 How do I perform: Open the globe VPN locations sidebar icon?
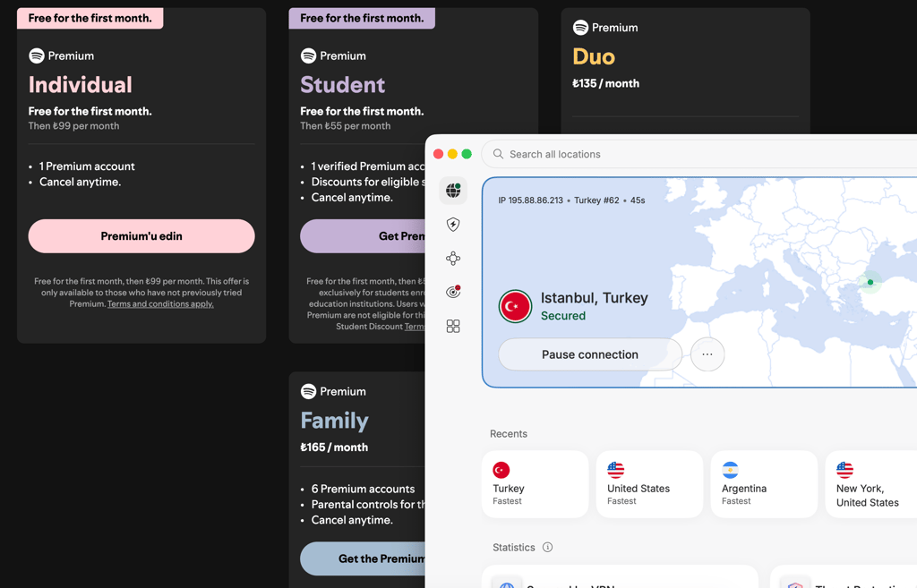pos(453,191)
